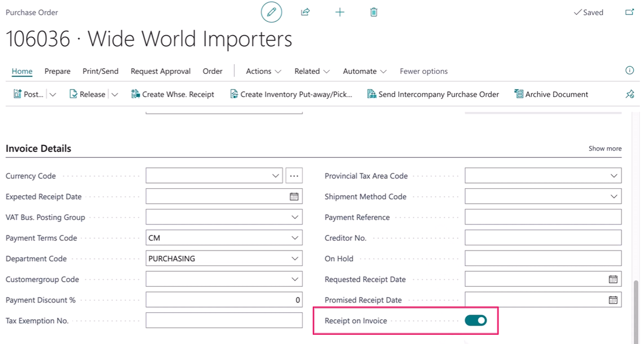This screenshot has width=644, height=344.
Task: Click Archive Document
Action: pos(551,94)
